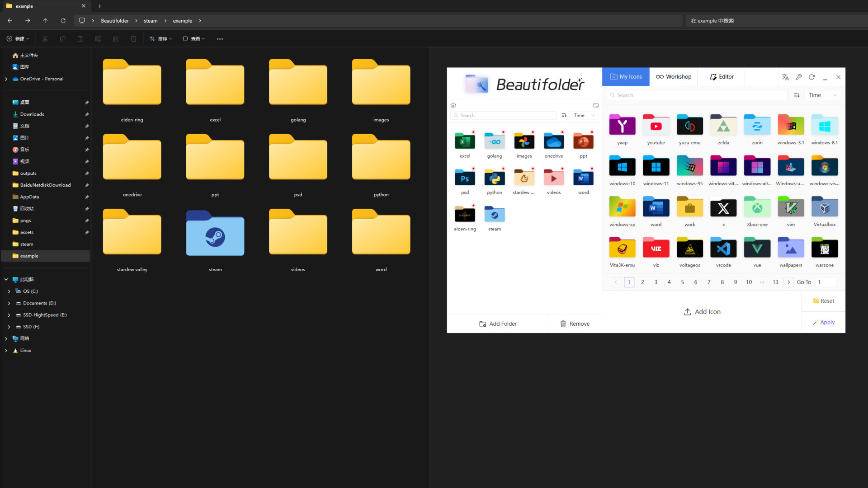Image resolution: width=868 pixels, height=488 pixels.
Task: Jump to page 2 of icons
Action: (x=642, y=282)
